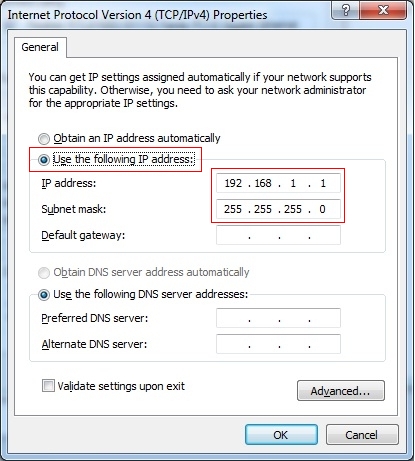
Task: Click the Cancel button
Action: click(362, 435)
